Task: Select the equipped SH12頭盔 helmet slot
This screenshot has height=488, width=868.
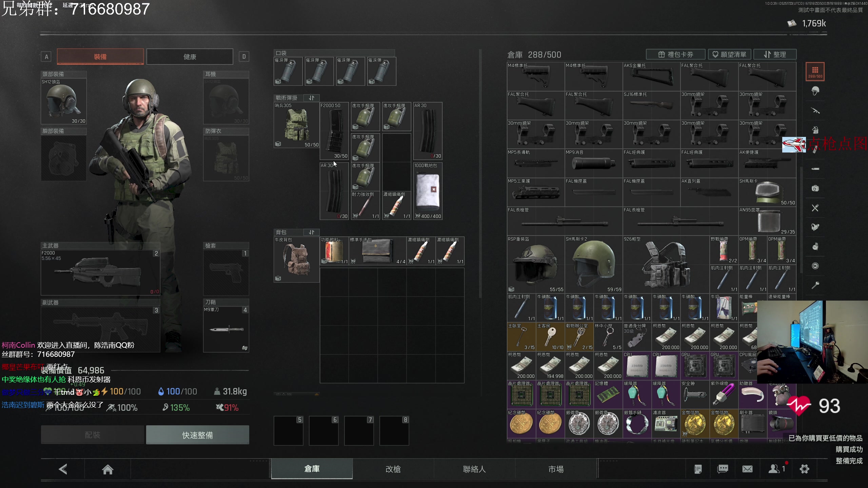Action: tap(64, 101)
